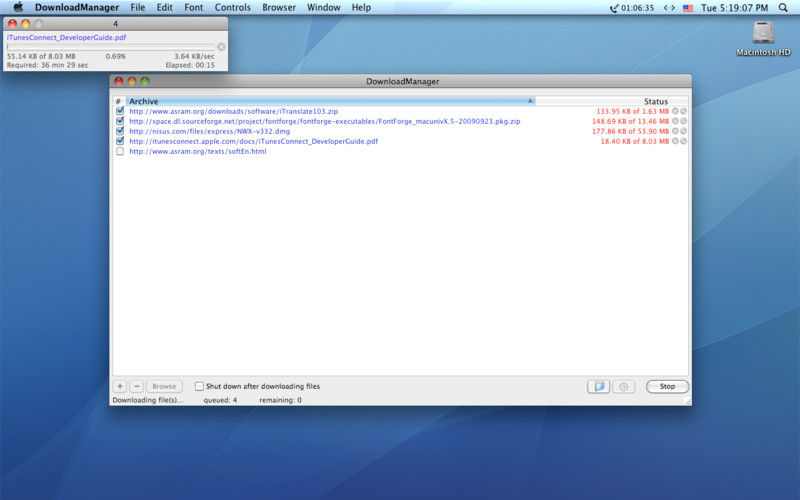
Task: Click the clock schedule button beside Stop
Action: click(623, 386)
